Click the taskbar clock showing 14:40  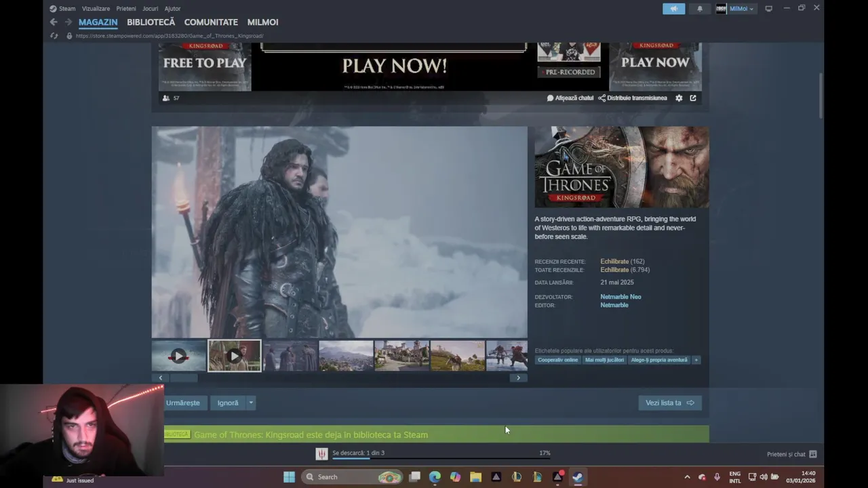click(801, 477)
